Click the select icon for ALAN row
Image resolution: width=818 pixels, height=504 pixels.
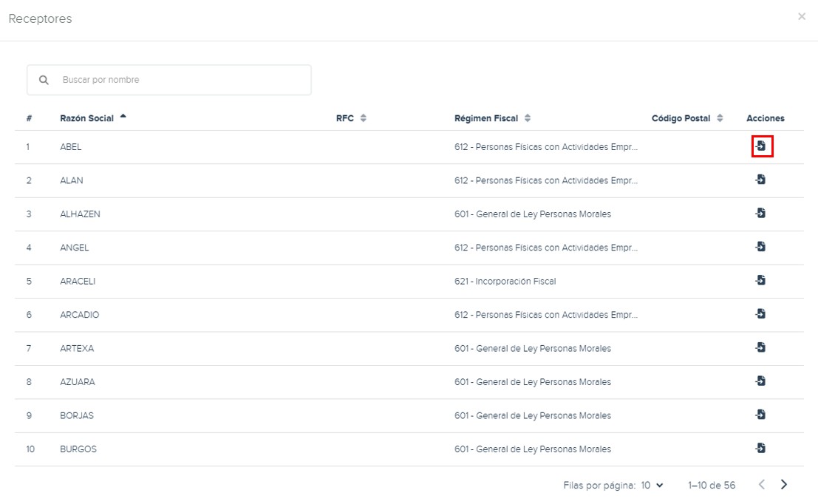760,180
